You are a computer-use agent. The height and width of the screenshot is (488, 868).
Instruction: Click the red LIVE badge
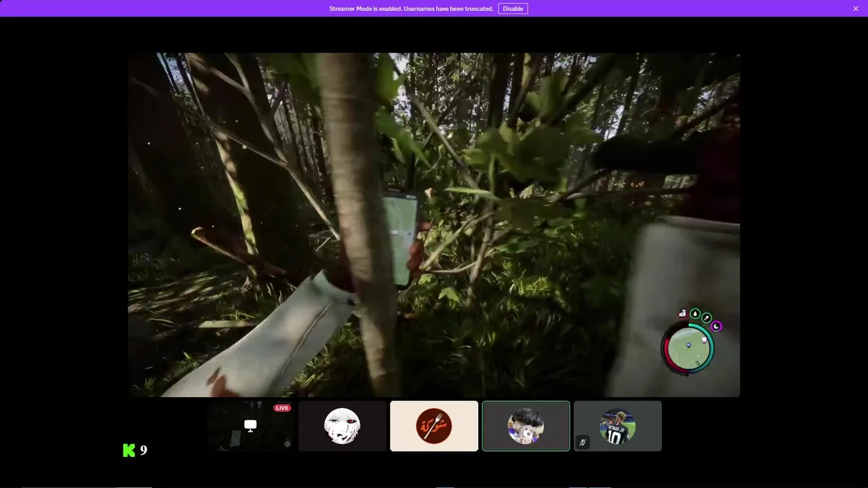tap(282, 408)
